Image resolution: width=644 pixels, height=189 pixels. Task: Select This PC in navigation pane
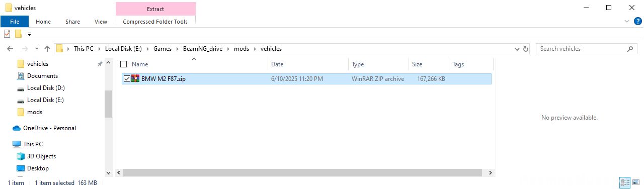click(x=33, y=144)
